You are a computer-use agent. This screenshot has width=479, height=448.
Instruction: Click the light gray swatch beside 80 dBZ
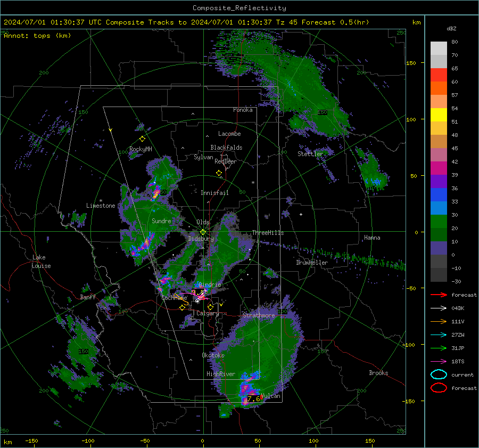pos(439,48)
